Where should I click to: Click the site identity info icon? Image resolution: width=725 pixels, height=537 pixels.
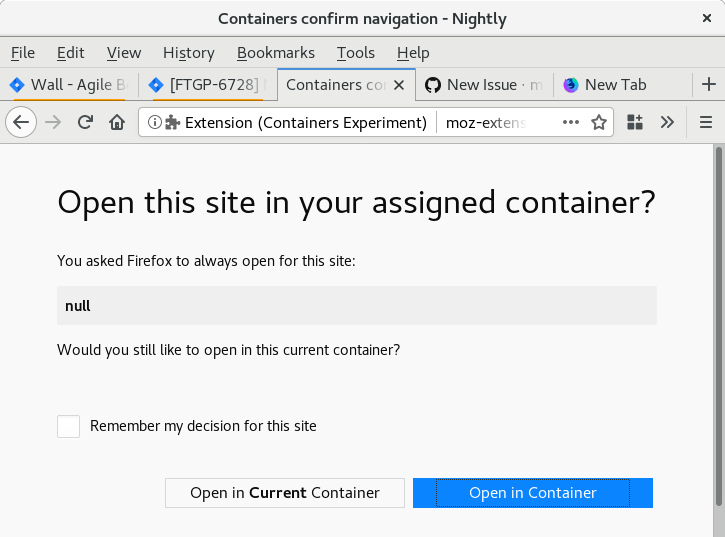click(155, 122)
